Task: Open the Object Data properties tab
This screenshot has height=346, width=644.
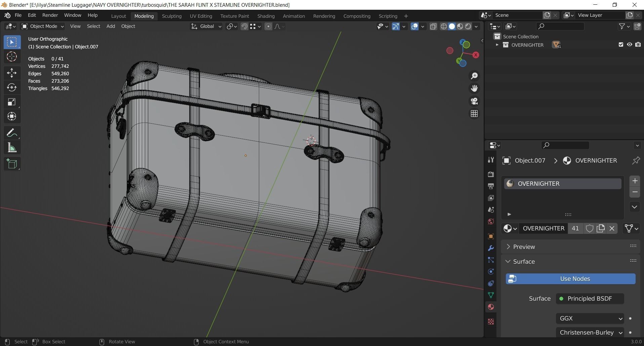Action: pos(491,295)
